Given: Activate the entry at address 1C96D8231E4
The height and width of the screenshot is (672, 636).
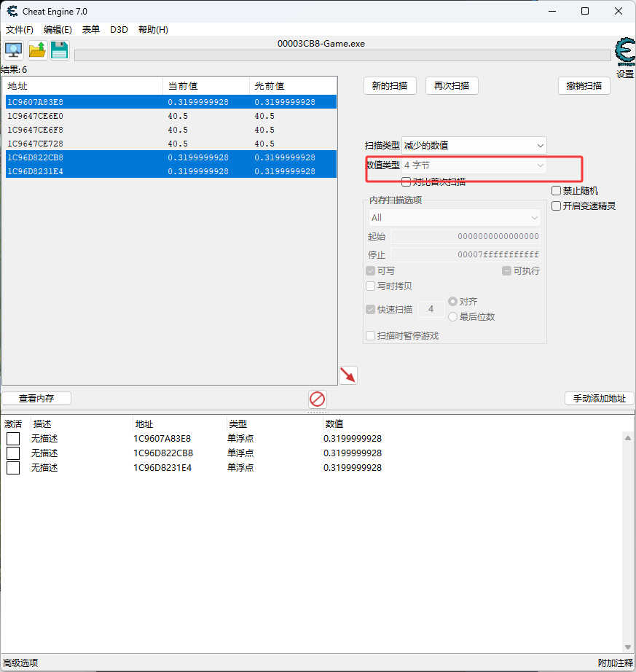Looking at the screenshot, I should tap(13, 468).
